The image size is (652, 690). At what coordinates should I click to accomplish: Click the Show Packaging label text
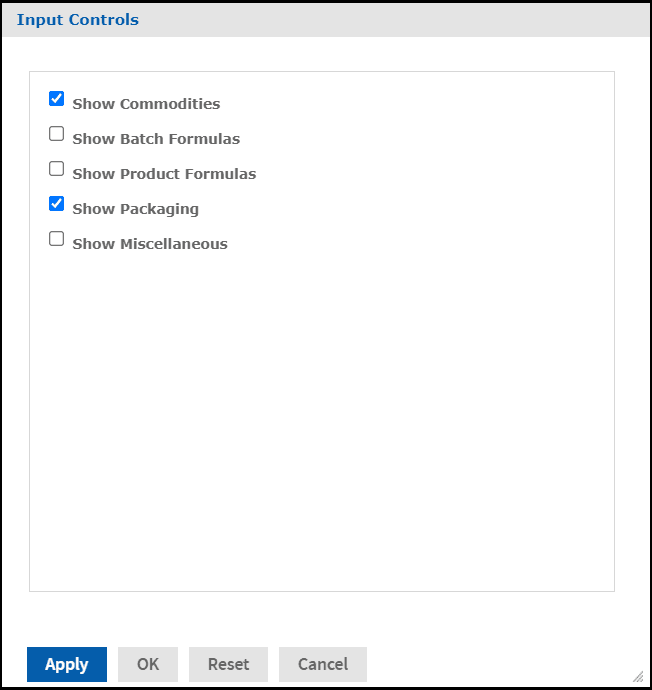point(135,209)
